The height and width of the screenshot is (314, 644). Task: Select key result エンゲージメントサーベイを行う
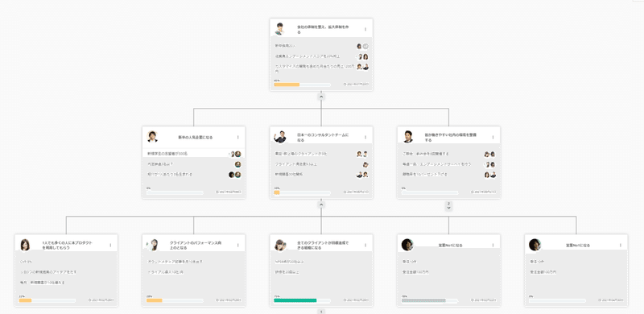437,164
